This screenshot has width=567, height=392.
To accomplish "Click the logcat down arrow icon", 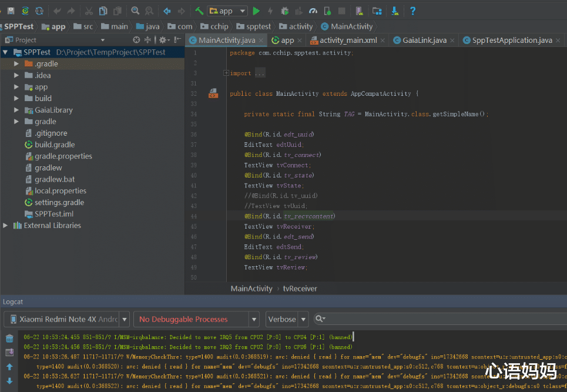I will (x=9, y=381).
